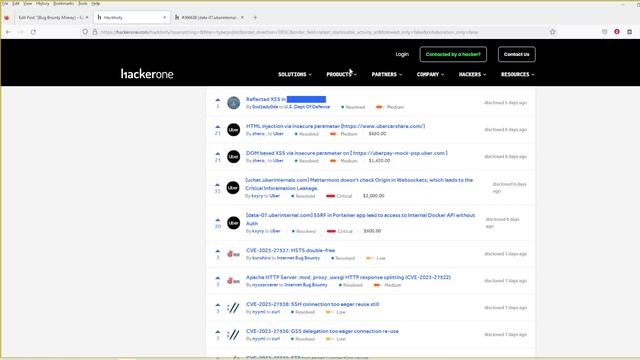Open the Bookmarks menu
Image resolution: width=640 pixels, height=360 pixels.
click(x=64, y=3)
